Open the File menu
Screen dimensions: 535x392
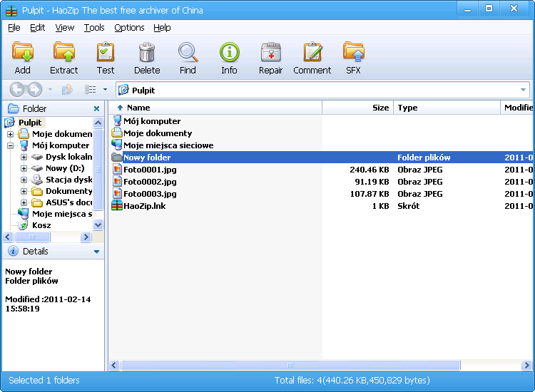(x=14, y=28)
